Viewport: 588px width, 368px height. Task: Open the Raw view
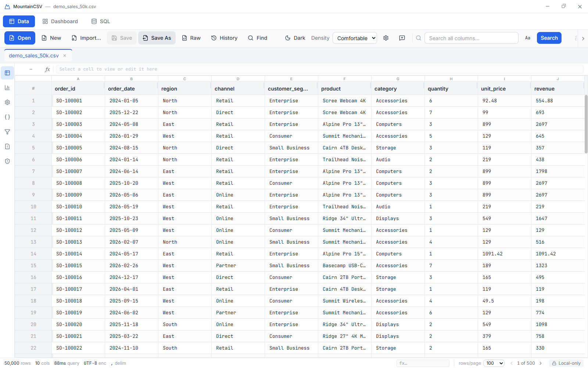coord(191,38)
